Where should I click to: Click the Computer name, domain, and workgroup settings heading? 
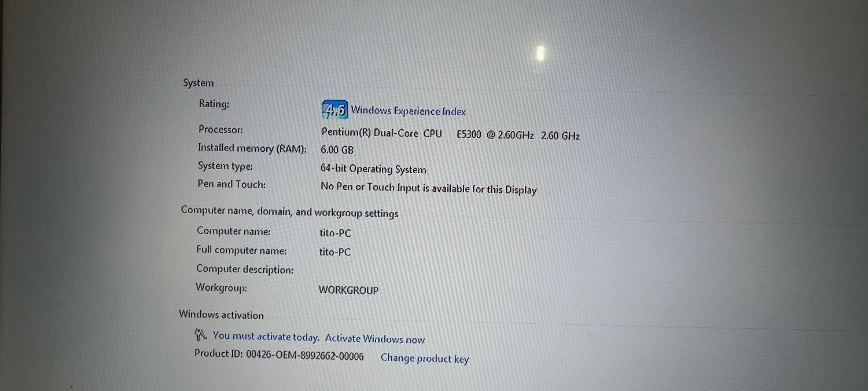(290, 212)
